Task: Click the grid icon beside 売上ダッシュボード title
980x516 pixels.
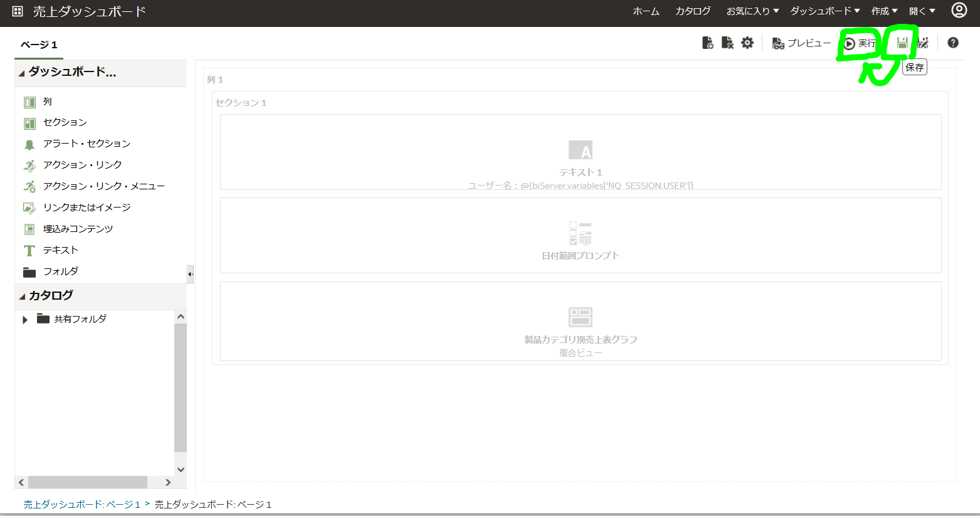Action: (18, 11)
